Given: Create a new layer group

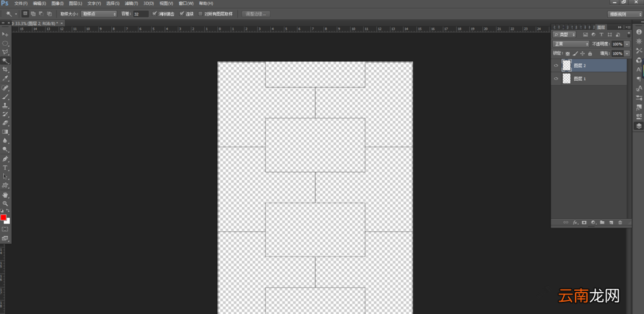Looking at the screenshot, I should (602, 222).
